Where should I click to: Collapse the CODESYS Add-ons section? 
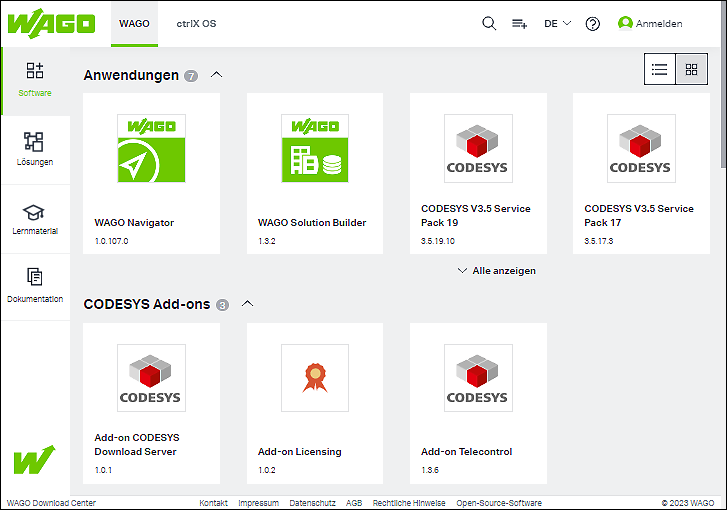[248, 304]
